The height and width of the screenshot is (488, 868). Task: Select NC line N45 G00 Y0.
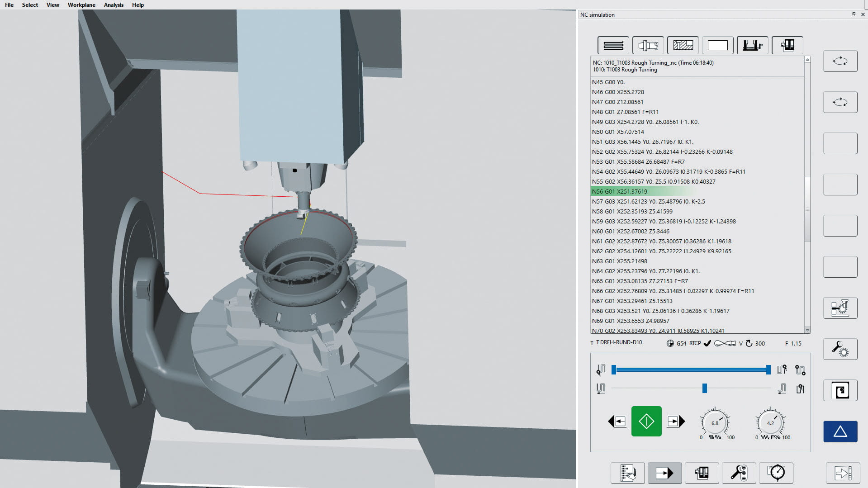(x=697, y=82)
